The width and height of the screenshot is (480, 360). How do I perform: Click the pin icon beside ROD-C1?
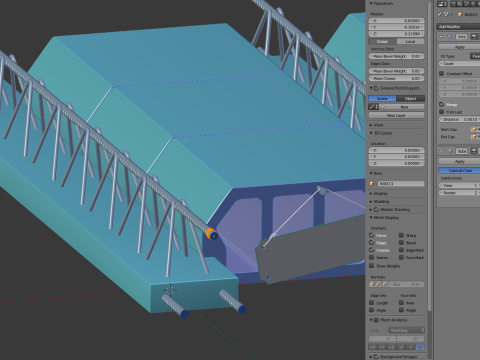pos(440,14)
